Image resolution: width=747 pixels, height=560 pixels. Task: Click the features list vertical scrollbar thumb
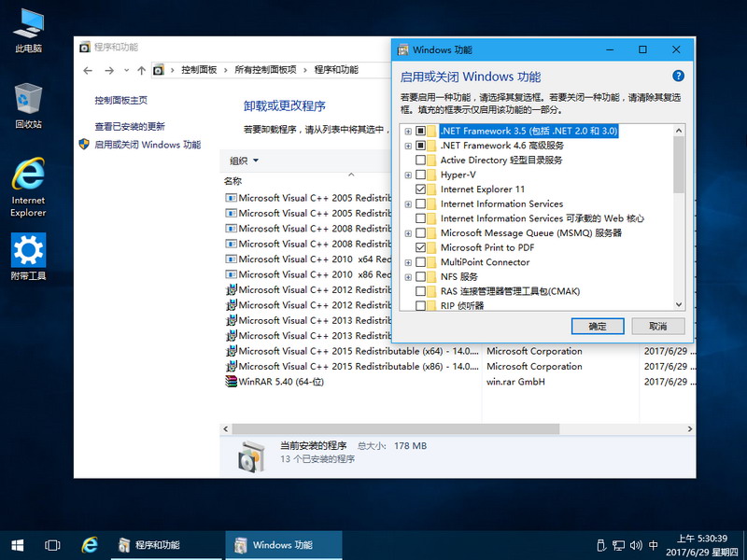click(679, 165)
